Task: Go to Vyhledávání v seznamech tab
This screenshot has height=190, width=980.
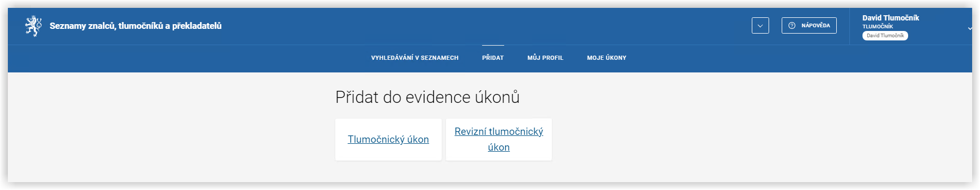Action: (414, 58)
